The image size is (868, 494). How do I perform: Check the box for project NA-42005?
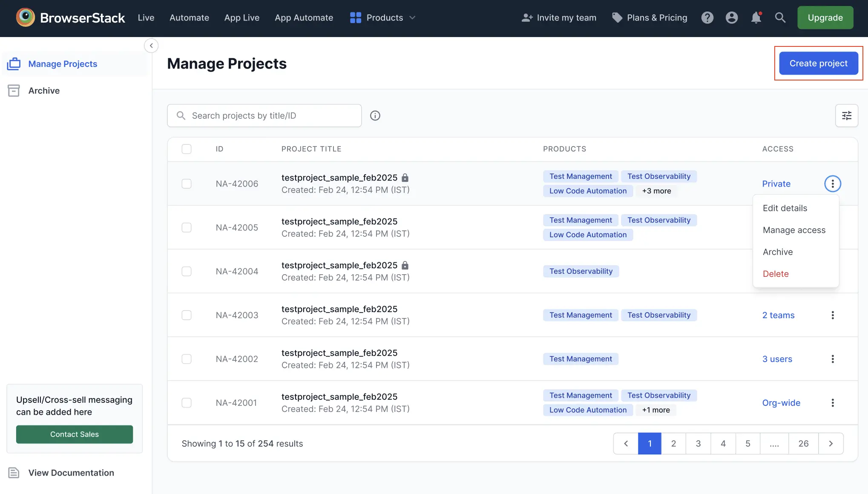(x=187, y=227)
